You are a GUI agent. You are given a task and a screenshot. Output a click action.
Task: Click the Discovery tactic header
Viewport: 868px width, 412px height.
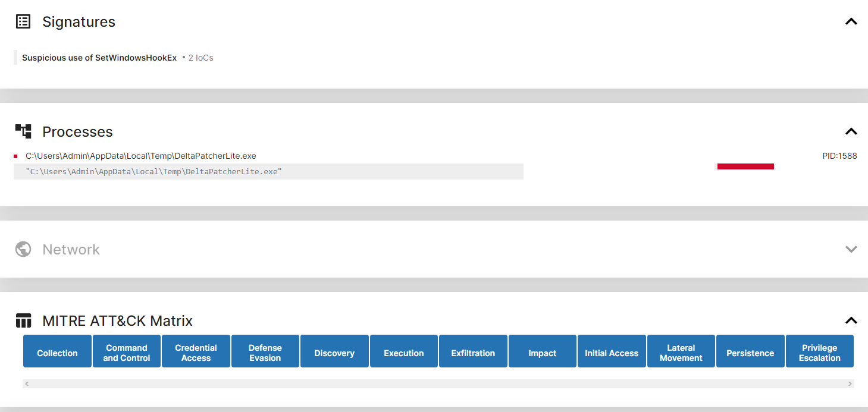pyautogui.click(x=334, y=353)
